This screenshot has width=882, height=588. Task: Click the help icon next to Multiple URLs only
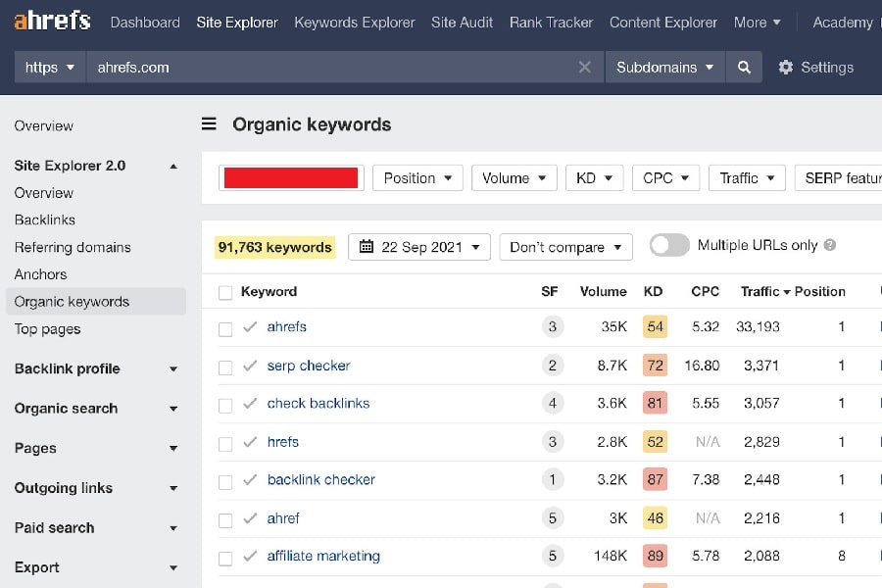pyautogui.click(x=830, y=245)
